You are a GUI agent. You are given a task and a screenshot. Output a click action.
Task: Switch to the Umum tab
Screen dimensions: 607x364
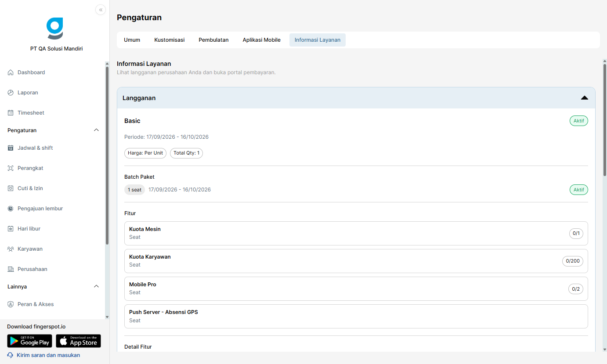132,40
